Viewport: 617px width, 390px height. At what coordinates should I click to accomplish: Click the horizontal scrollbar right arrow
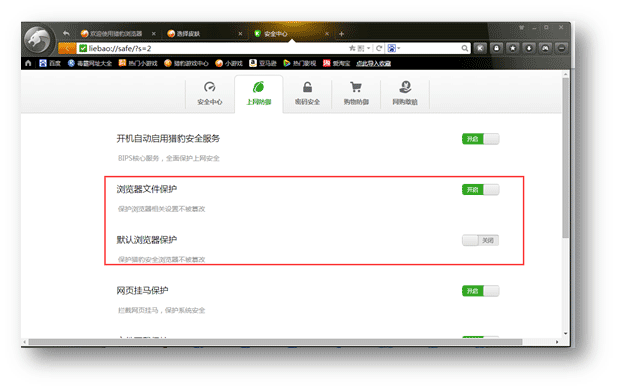[x=557, y=342]
